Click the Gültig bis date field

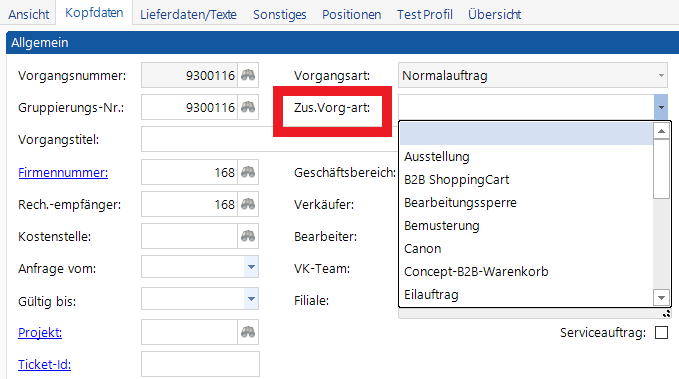point(193,299)
